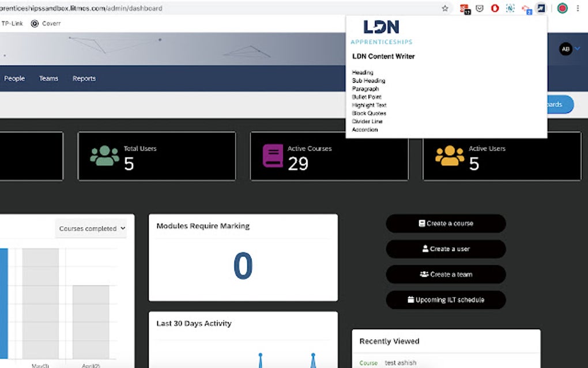Select the Teams navigation item

(x=48, y=78)
